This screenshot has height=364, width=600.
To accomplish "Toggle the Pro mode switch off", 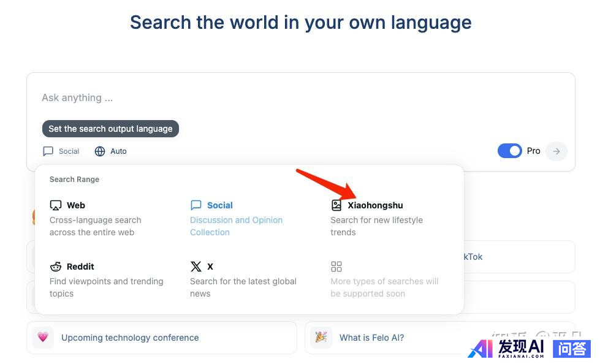I will pos(509,151).
